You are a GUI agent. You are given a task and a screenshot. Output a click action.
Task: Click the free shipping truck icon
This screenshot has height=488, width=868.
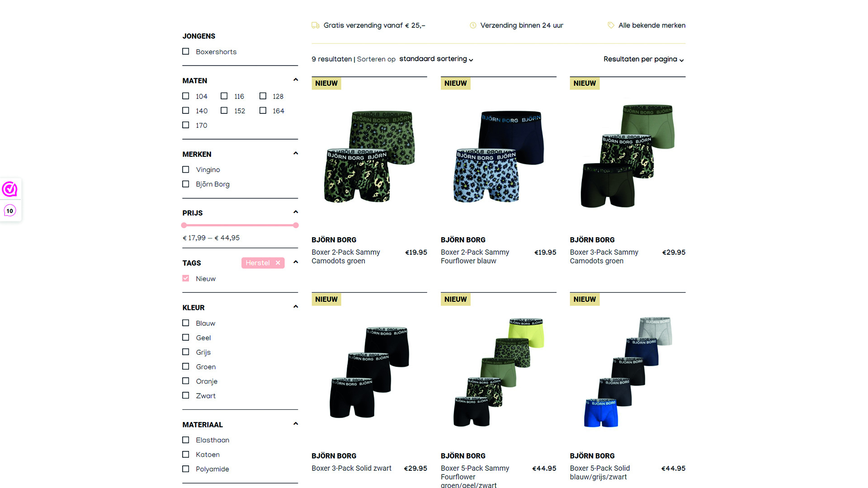pyautogui.click(x=316, y=25)
